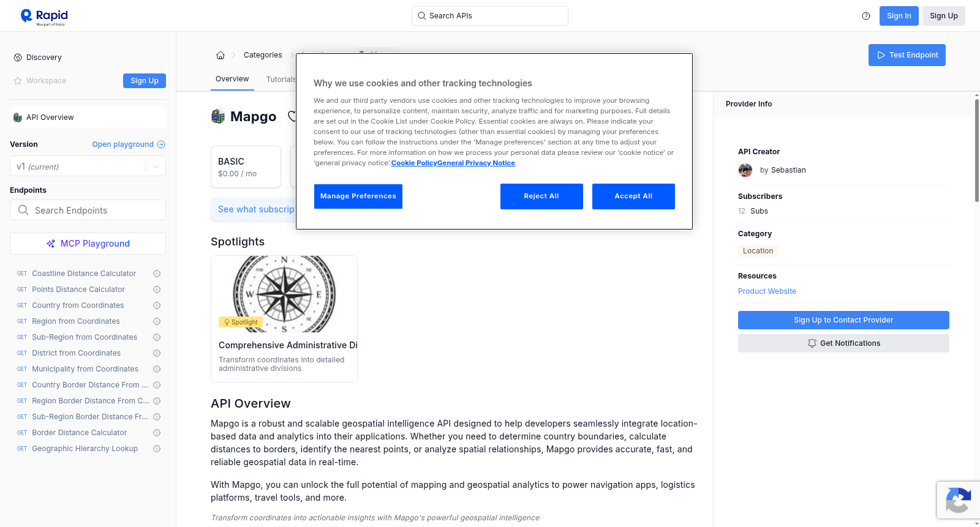
Task: Click info icon for Municipality from Coordinates
Action: [157, 369]
